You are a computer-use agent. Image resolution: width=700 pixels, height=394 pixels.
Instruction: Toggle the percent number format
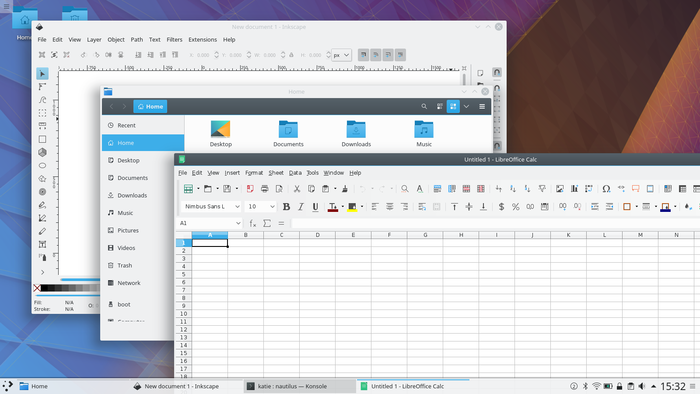(516, 207)
